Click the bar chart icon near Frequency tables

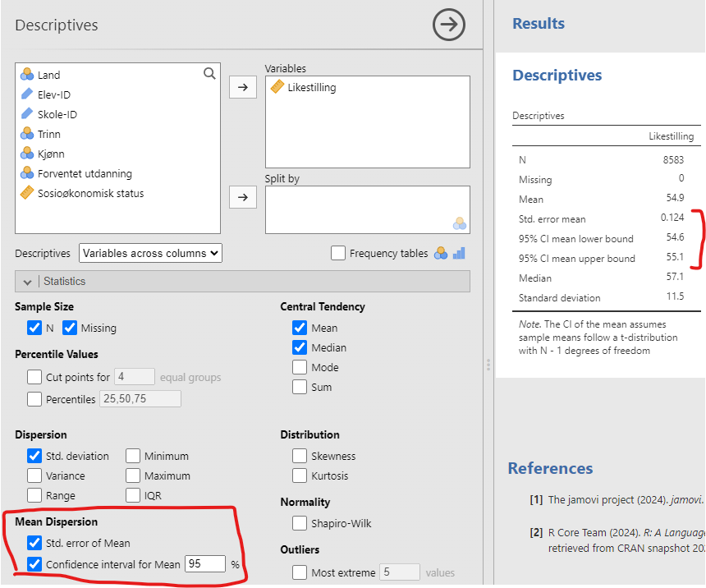(460, 253)
